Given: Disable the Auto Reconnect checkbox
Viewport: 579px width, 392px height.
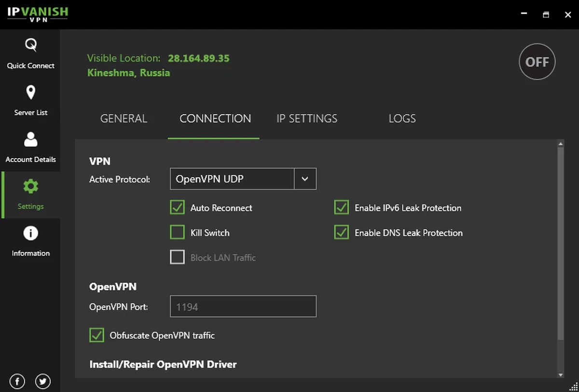Looking at the screenshot, I should pyautogui.click(x=178, y=208).
